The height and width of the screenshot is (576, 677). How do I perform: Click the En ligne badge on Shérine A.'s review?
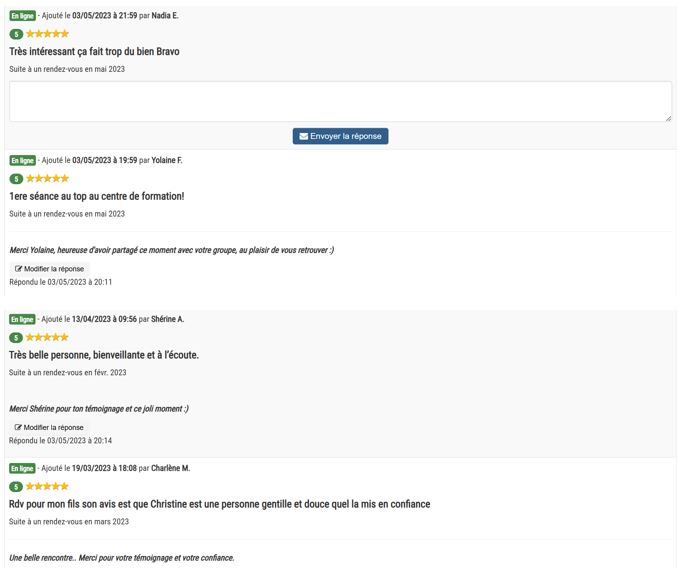[x=22, y=320]
